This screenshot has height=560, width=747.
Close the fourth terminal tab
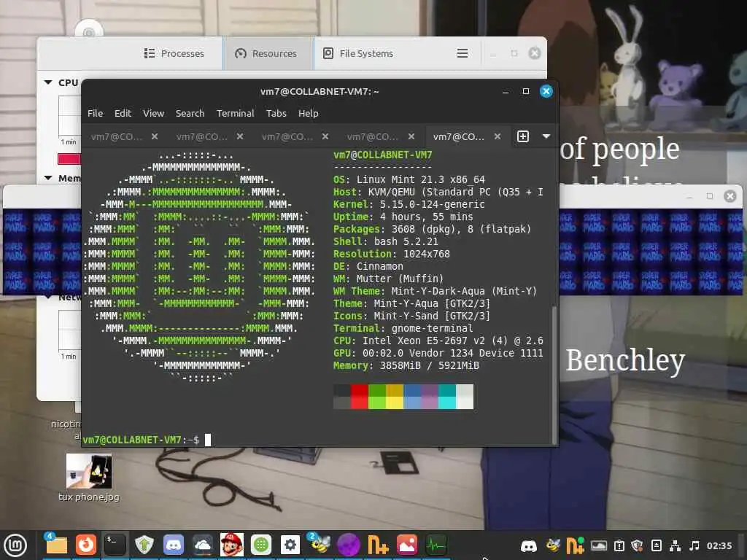411,136
